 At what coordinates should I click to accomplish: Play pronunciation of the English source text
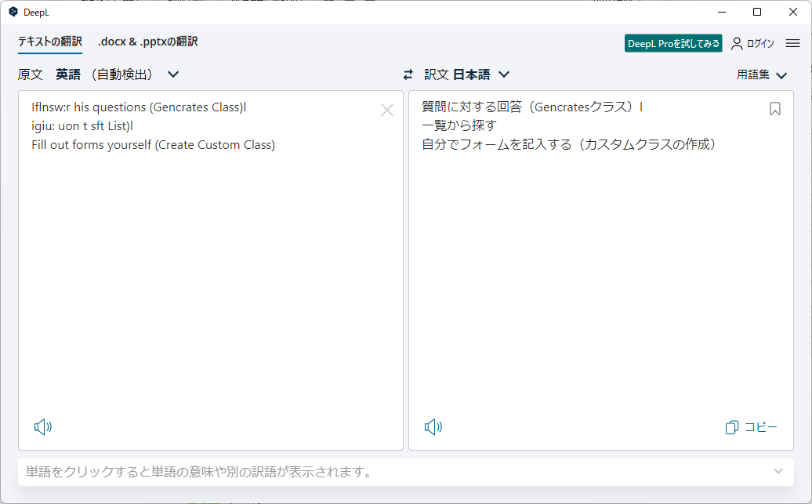coord(43,427)
